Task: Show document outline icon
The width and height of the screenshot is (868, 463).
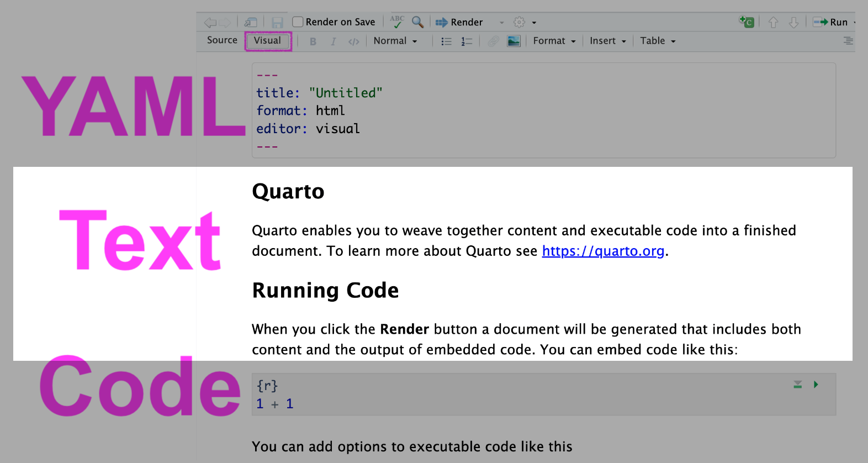Action: (x=848, y=41)
